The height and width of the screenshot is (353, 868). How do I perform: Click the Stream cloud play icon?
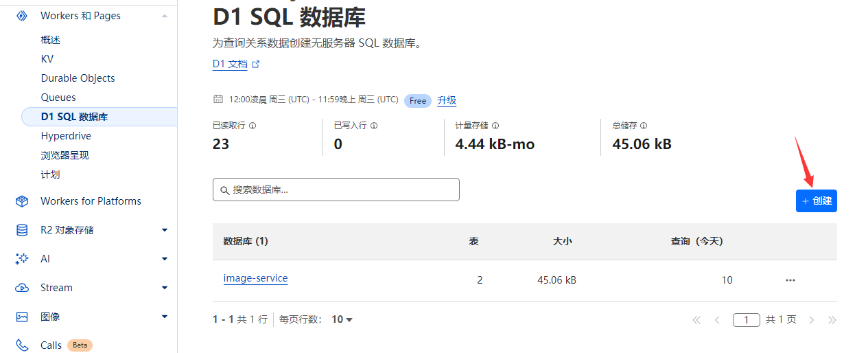22,288
